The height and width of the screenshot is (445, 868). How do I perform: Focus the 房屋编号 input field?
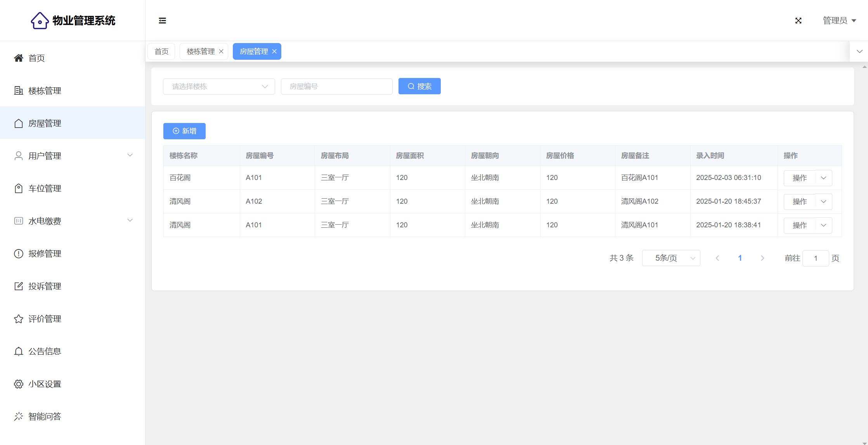click(336, 87)
